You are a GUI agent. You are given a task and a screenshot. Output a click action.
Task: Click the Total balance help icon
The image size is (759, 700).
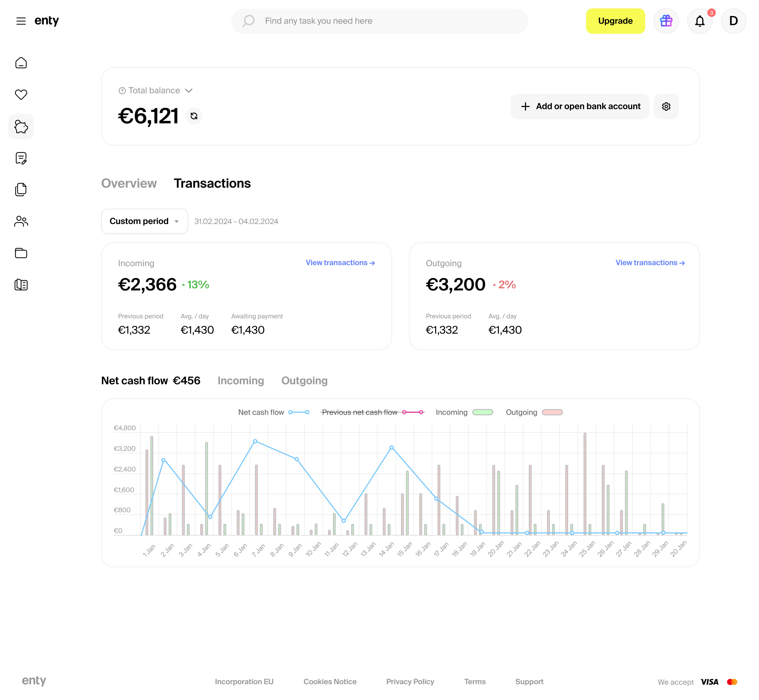tap(122, 90)
